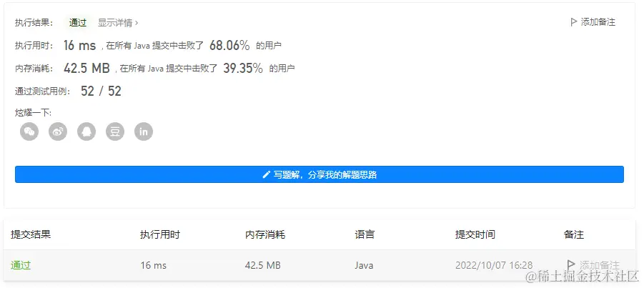Click the 执行用时 column header
The width and height of the screenshot is (644, 288).
point(160,234)
